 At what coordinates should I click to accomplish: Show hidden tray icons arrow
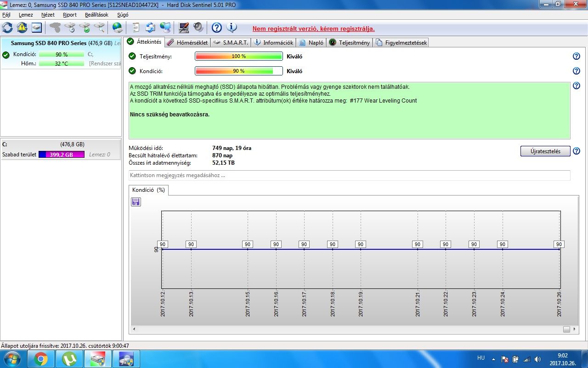[493, 359]
